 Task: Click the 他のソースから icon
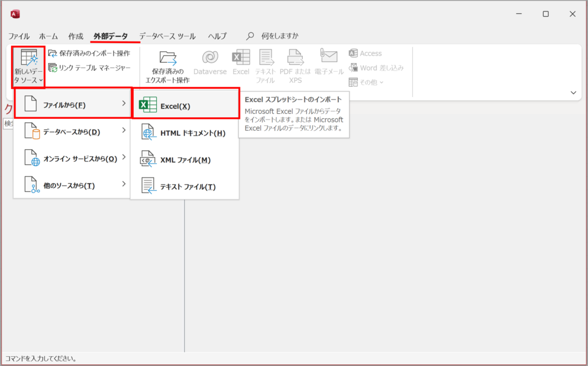click(32, 184)
